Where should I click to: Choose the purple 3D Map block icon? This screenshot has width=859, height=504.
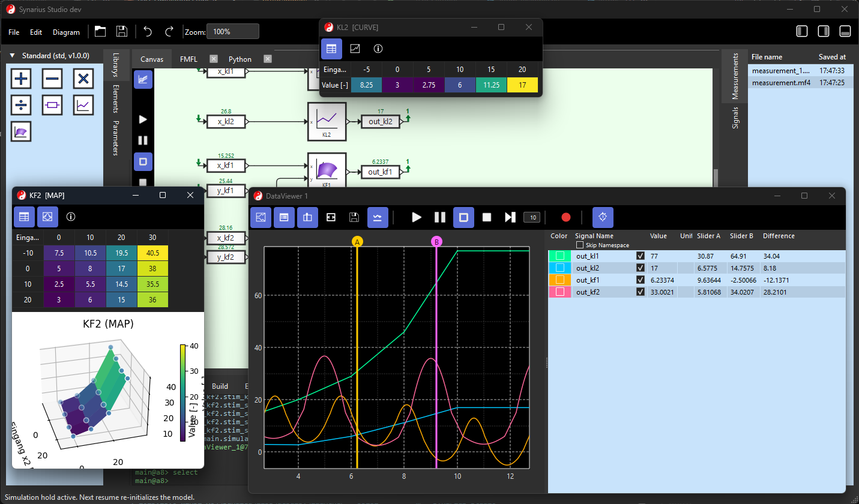click(x=21, y=131)
